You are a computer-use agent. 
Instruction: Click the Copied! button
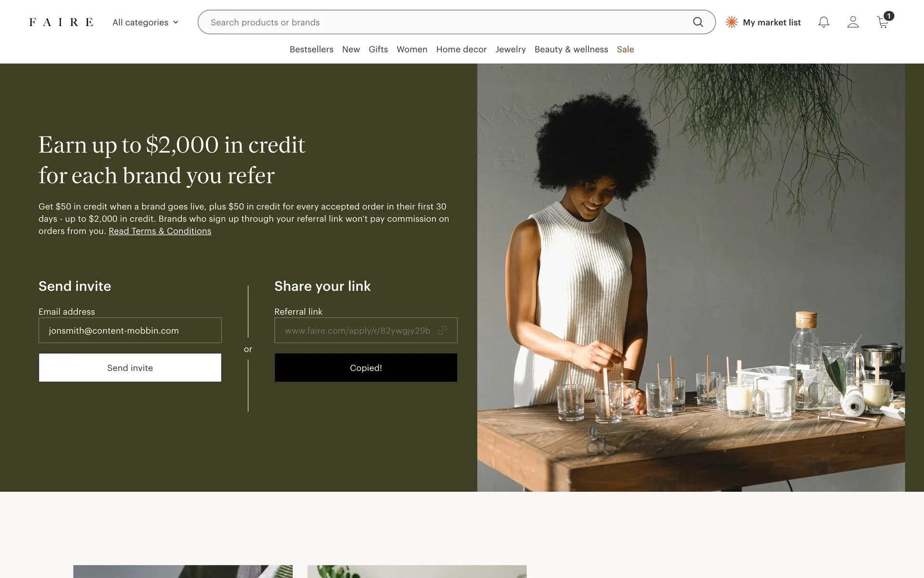(366, 368)
